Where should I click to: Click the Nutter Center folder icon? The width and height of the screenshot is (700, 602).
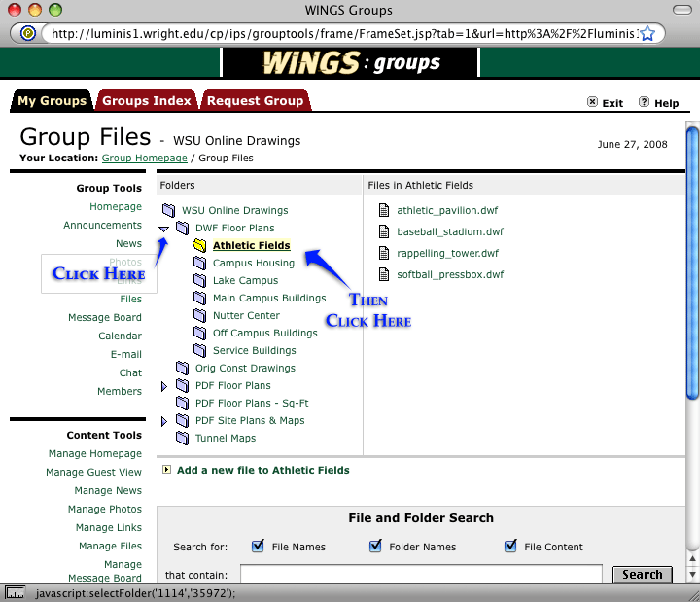[x=199, y=316]
